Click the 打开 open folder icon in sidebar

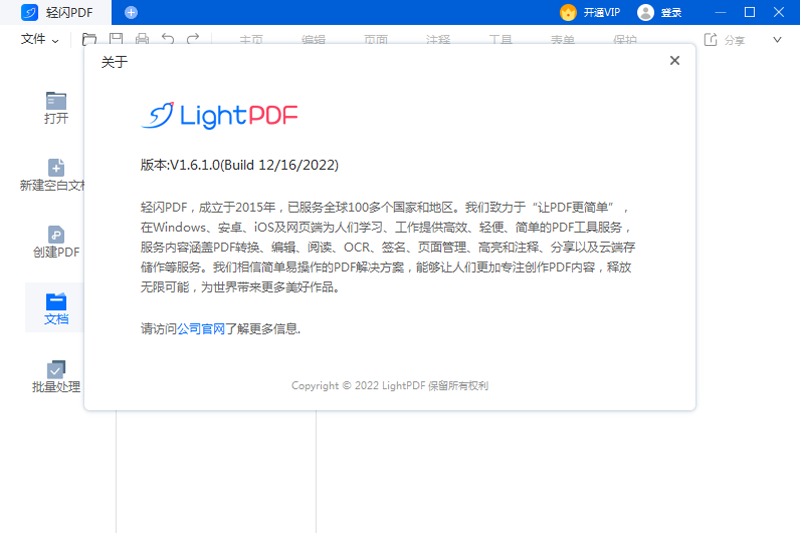click(56, 101)
